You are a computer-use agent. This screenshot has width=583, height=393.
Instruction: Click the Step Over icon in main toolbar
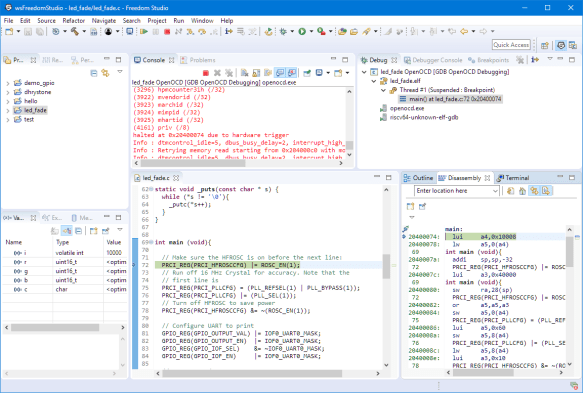(202, 32)
